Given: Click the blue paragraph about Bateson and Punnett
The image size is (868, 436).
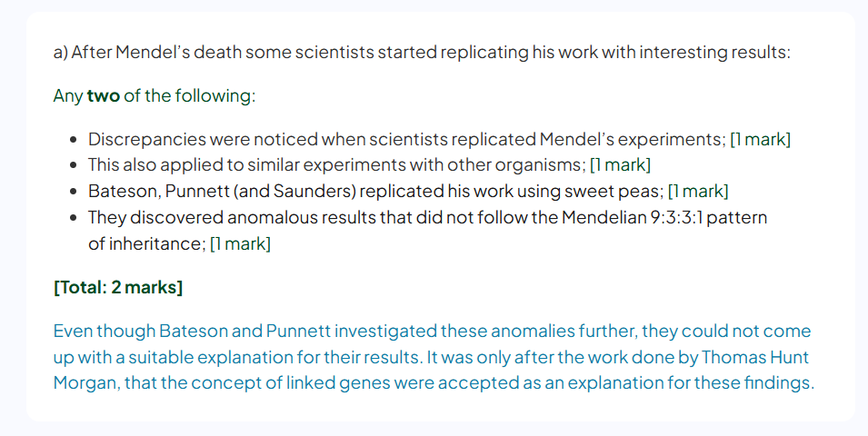Looking at the screenshot, I should click(x=434, y=357).
